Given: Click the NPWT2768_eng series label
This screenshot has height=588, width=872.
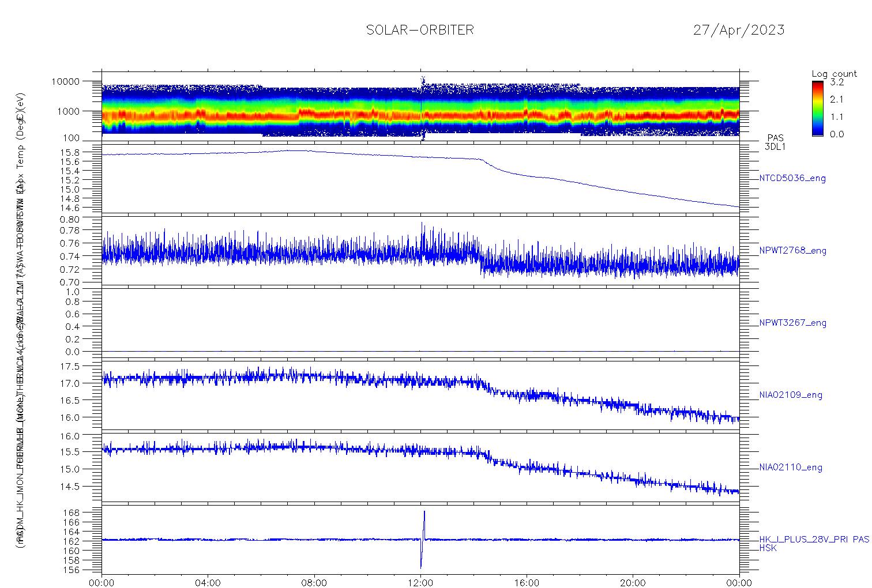Looking at the screenshot, I should (793, 251).
